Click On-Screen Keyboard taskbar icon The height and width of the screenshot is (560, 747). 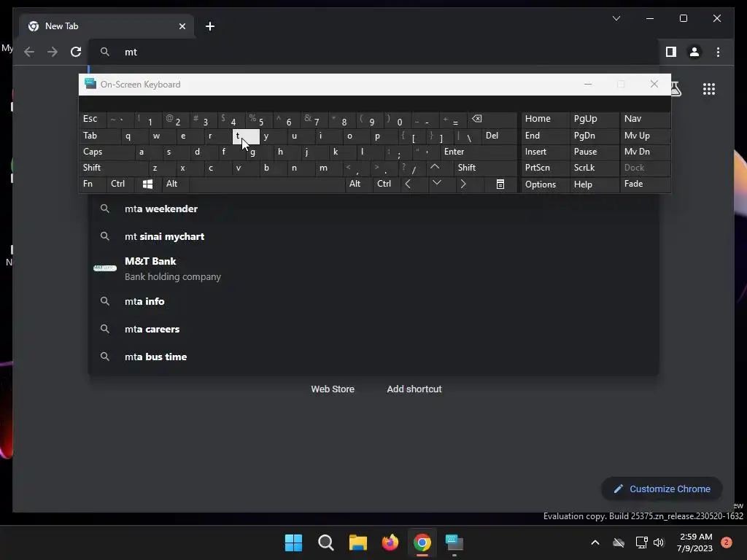tap(454, 542)
